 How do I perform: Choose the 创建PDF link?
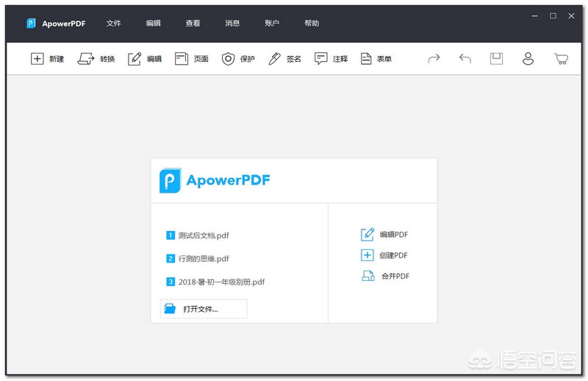pos(393,256)
